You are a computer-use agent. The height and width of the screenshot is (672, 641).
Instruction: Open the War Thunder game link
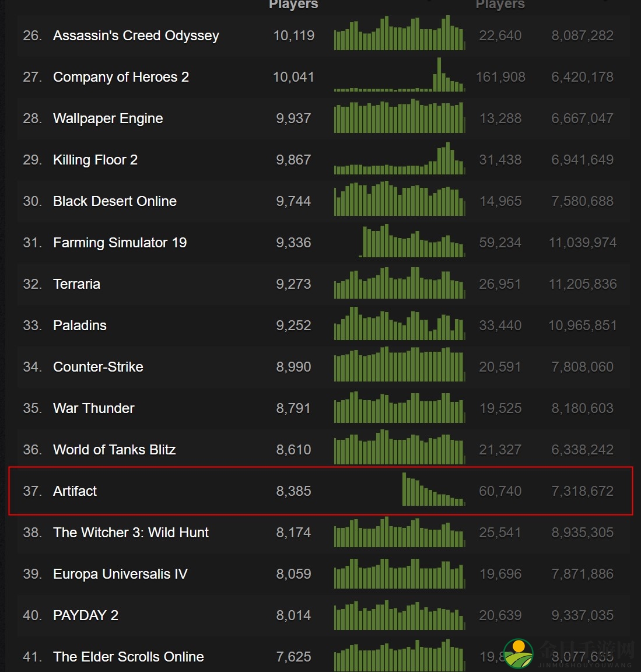tap(94, 408)
